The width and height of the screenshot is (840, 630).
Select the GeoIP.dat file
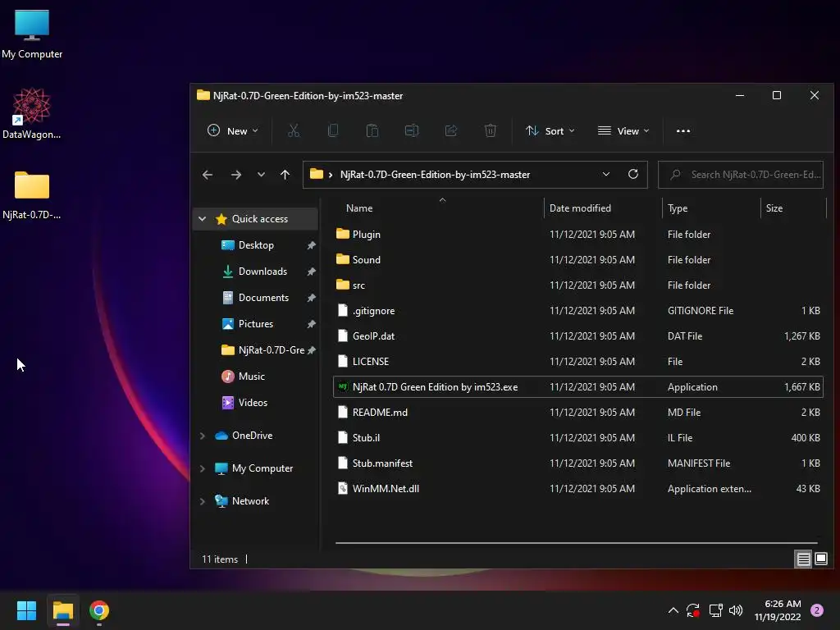click(x=578, y=336)
